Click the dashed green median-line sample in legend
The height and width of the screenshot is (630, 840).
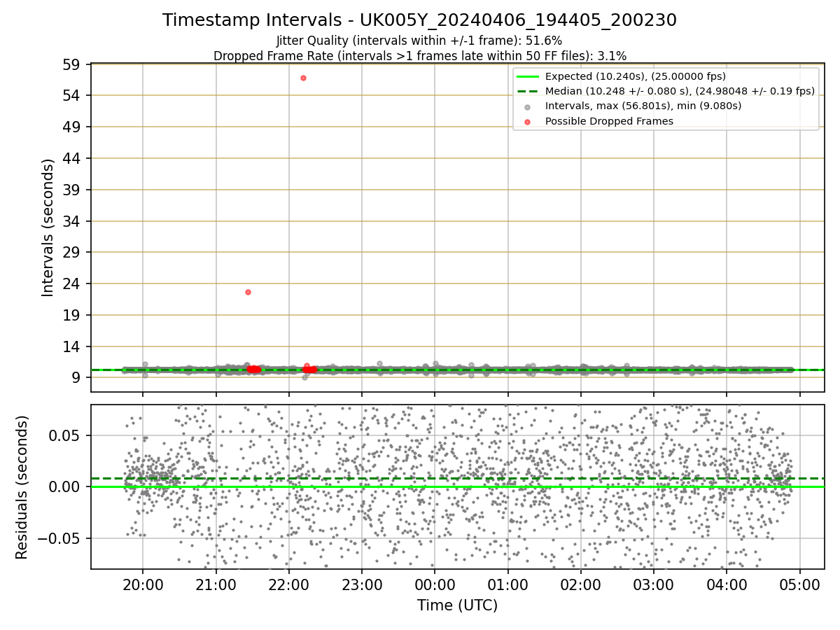pyautogui.click(x=528, y=92)
